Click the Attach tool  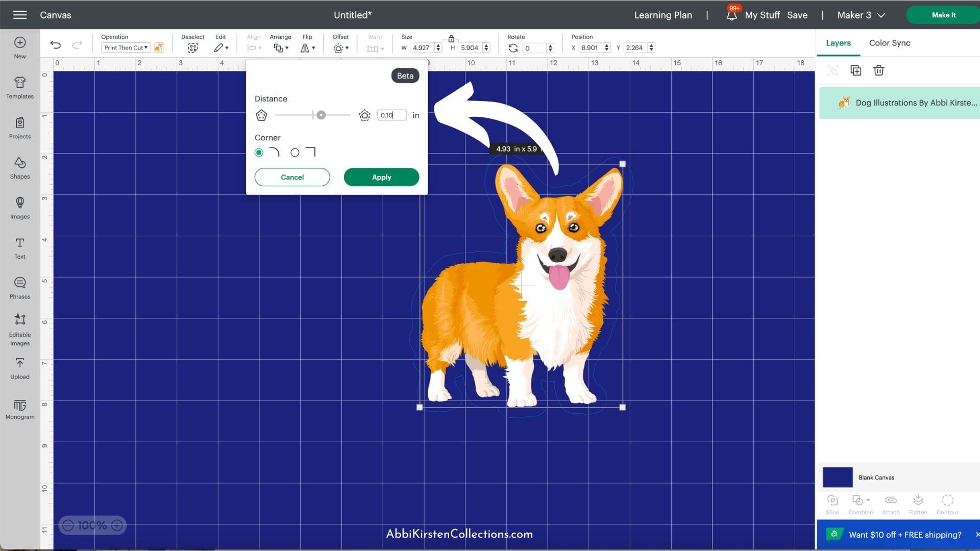tap(891, 504)
